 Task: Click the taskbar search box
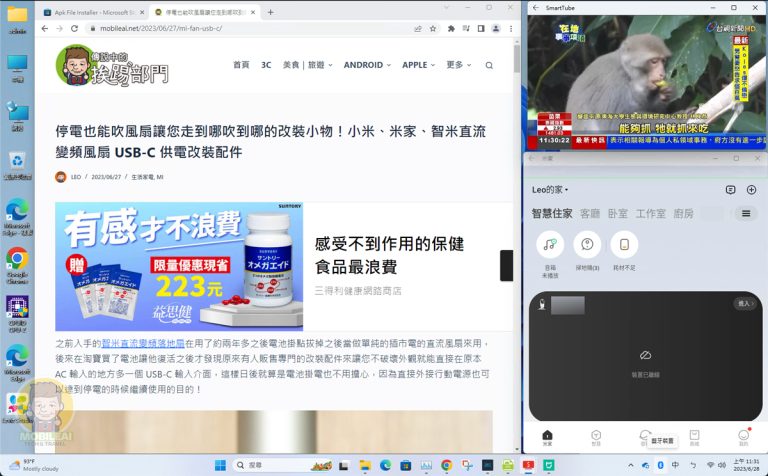[x=282, y=465]
